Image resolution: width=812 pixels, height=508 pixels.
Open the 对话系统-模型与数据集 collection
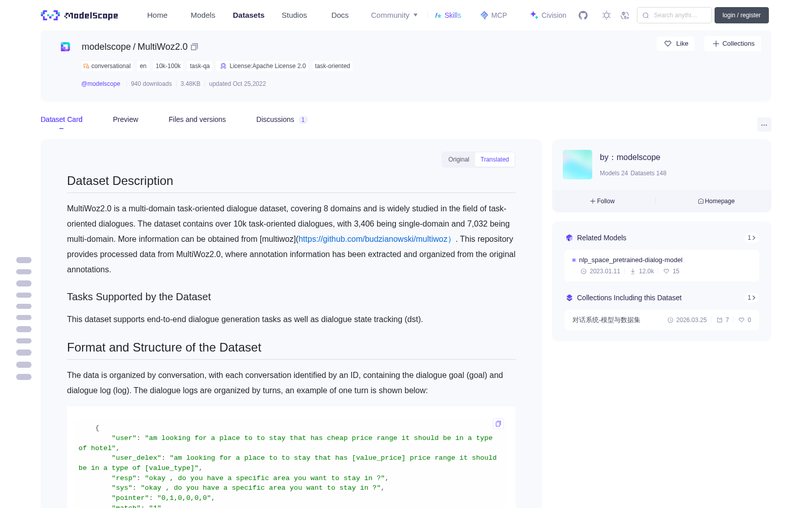point(606,320)
